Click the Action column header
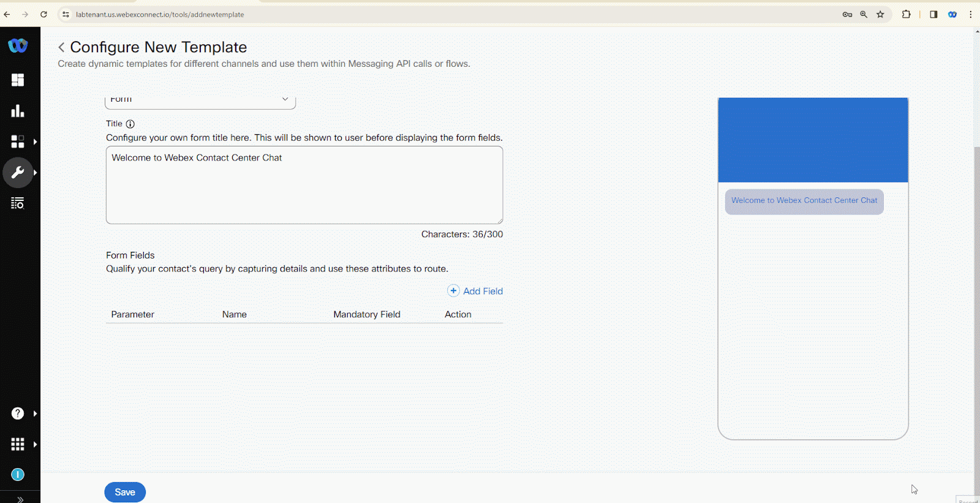The height and width of the screenshot is (503, 980). click(x=458, y=314)
